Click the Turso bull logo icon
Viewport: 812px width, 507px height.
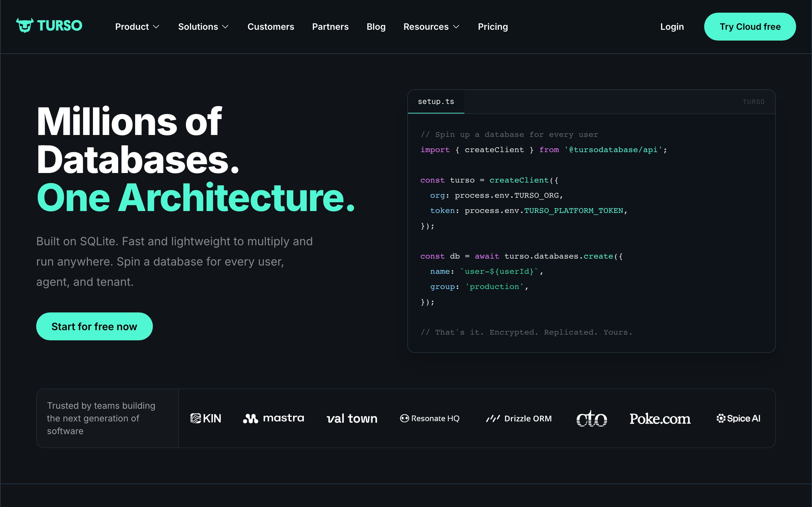(x=25, y=25)
